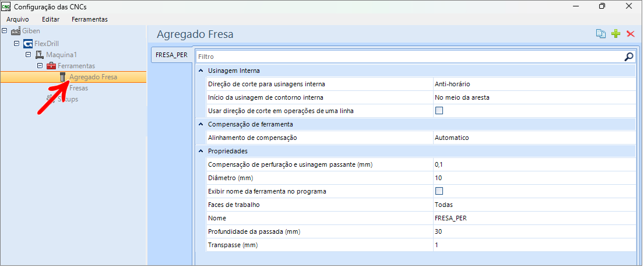Click 'Direção de corte para usinagens interna' label
The width and height of the screenshot is (644, 267).
pos(266,84)
